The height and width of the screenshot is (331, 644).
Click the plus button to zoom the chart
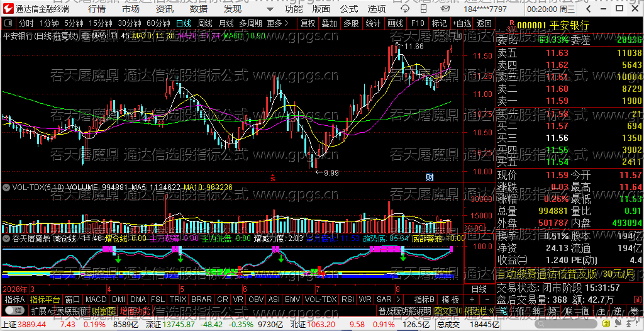472,300
